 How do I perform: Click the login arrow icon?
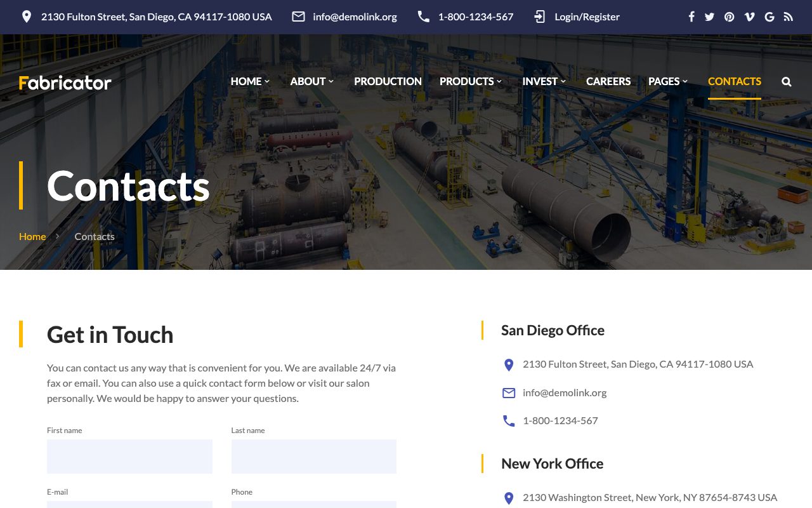540,17
